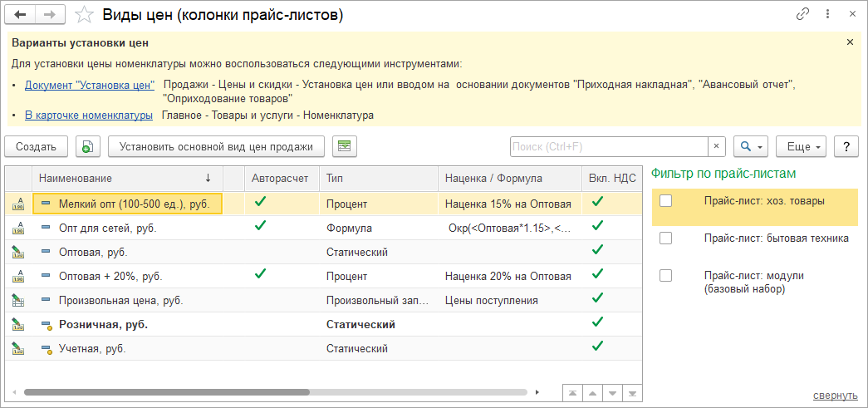Open the В карточке номенклатуры link
The image size is (868, 408).
coord(89,116)
